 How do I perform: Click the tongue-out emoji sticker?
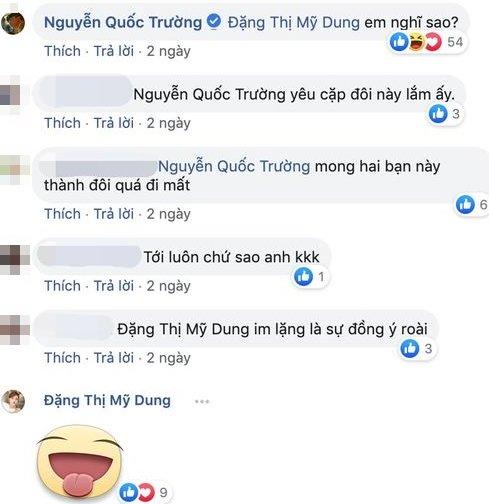tap(80, 462)
